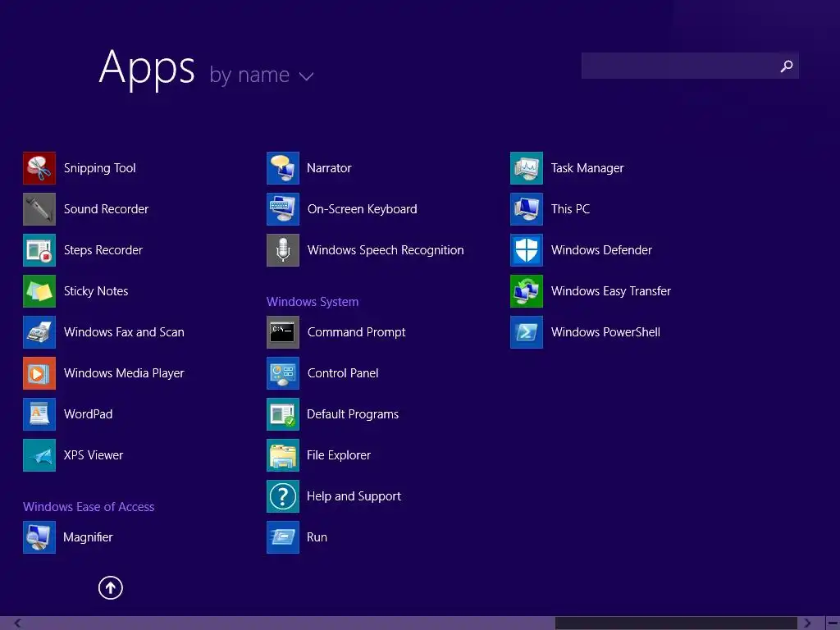The height and width of the screenshot is (630, 840).
Task: Open the Snipping Tool scissors icon
Action: 39,168
